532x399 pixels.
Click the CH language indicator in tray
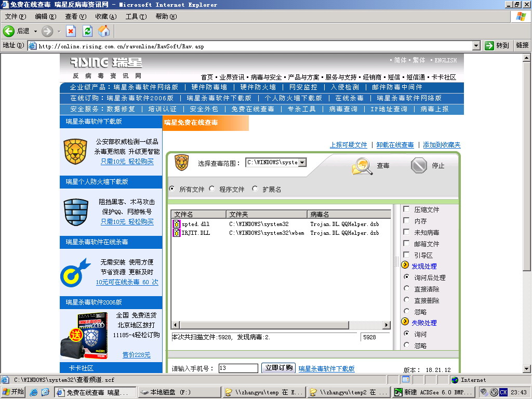[x=503, y=392]
